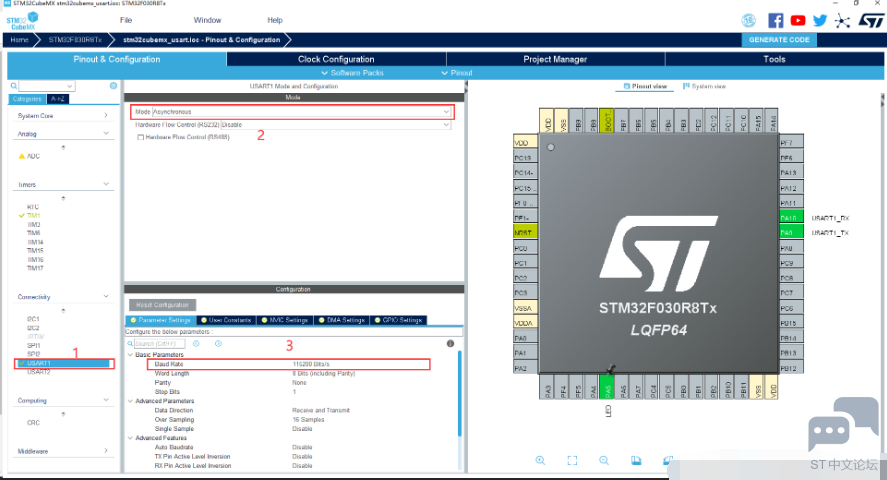Click previous search result arrow icon
The width and height of the screenshot is (887, 480).
point(196,343)
